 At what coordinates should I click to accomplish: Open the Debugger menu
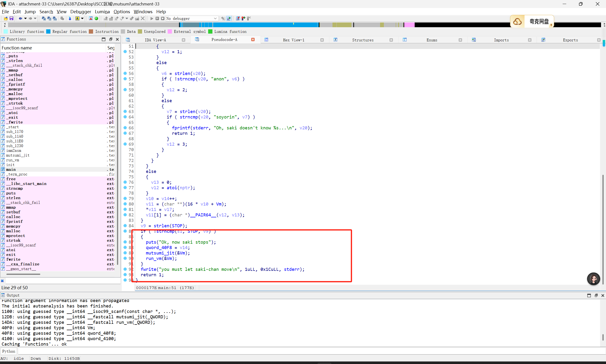pos(81,12)
